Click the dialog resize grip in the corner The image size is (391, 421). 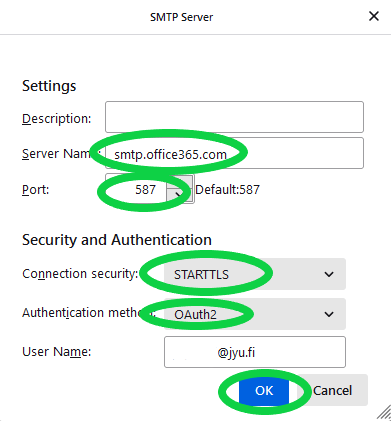(383, 413)
